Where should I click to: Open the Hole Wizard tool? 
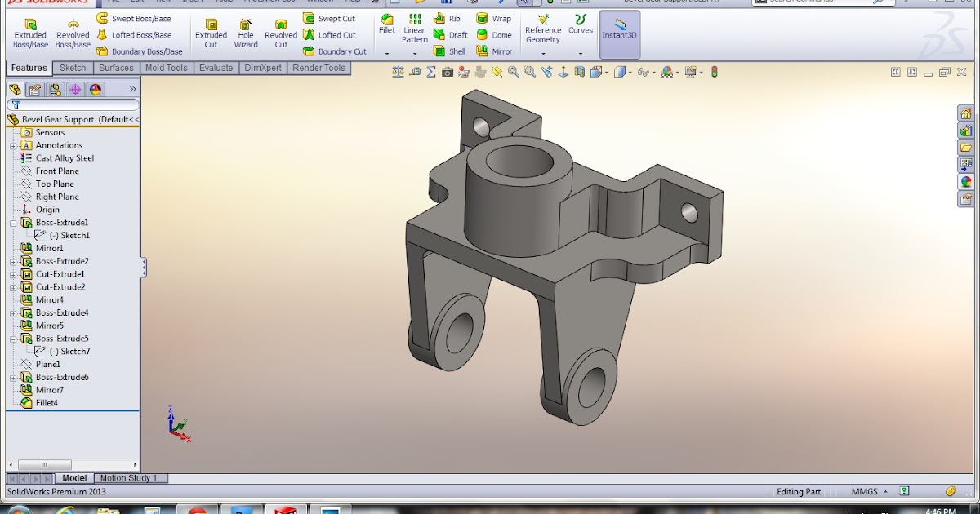click(246, 33)
